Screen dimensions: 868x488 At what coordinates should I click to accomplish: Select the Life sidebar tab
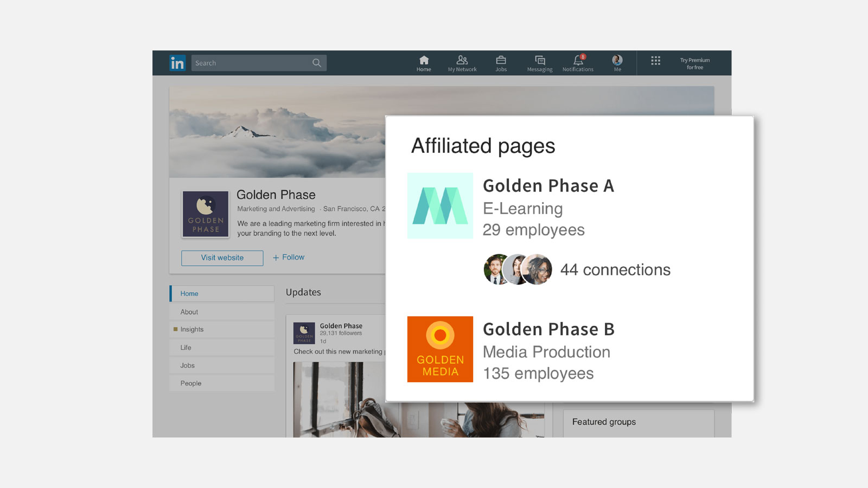pos(222,348)
